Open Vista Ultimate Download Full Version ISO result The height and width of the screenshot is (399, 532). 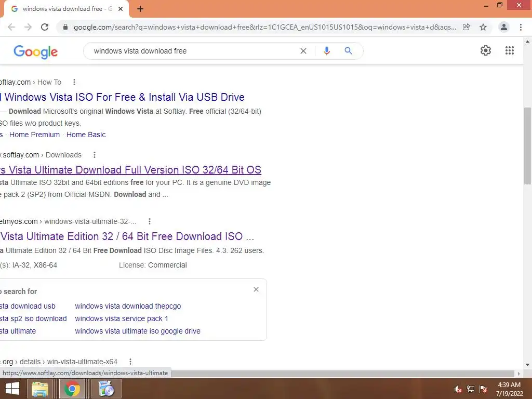(130, 170)
